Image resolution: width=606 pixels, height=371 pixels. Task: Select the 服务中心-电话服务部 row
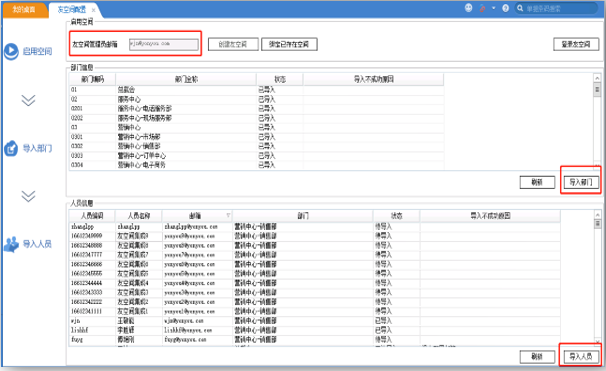tap(257, 109)
